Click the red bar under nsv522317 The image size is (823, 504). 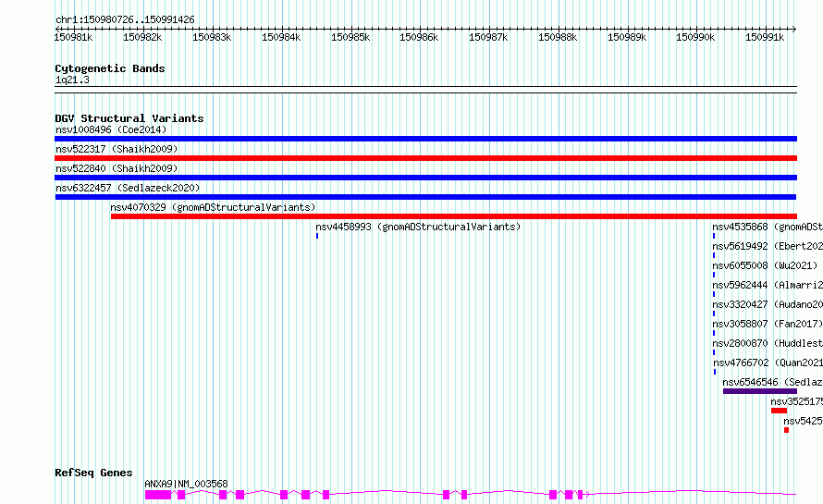click(x=425, y=158)
